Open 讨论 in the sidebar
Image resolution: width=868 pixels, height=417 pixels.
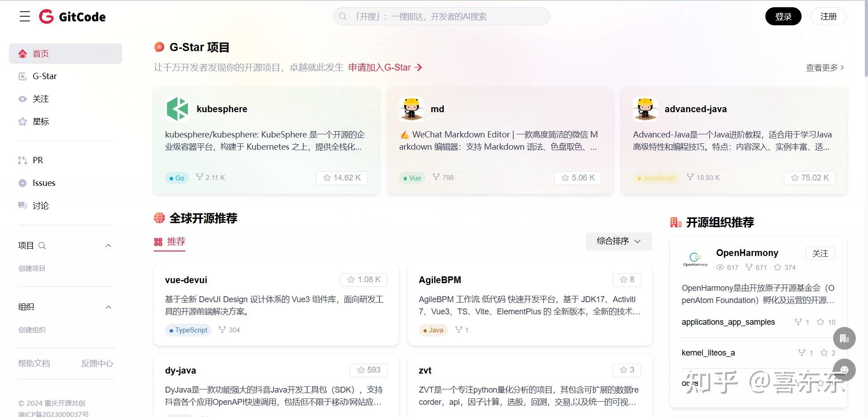tap(66, 206)
